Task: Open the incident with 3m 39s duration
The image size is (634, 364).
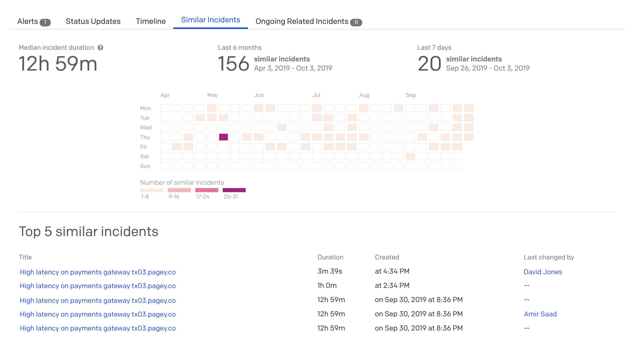Action: point(98,272)
